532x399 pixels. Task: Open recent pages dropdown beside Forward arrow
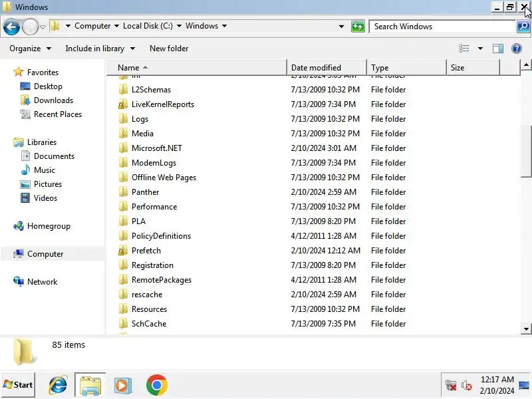point(43,27)
